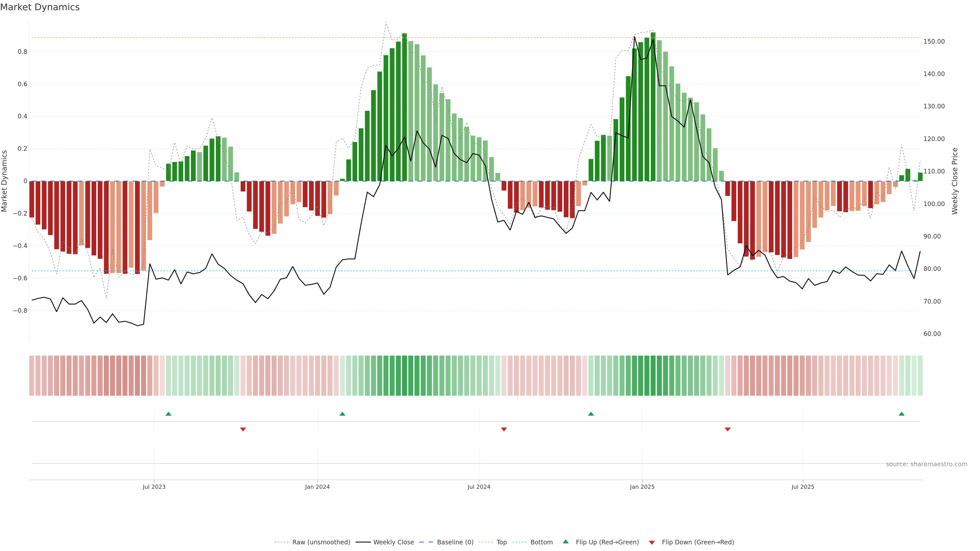Viewport: 980px width, 551px height.
Task: Click the green Flip Up triangle after Jan 2024
Action: [x=342, y=414]
